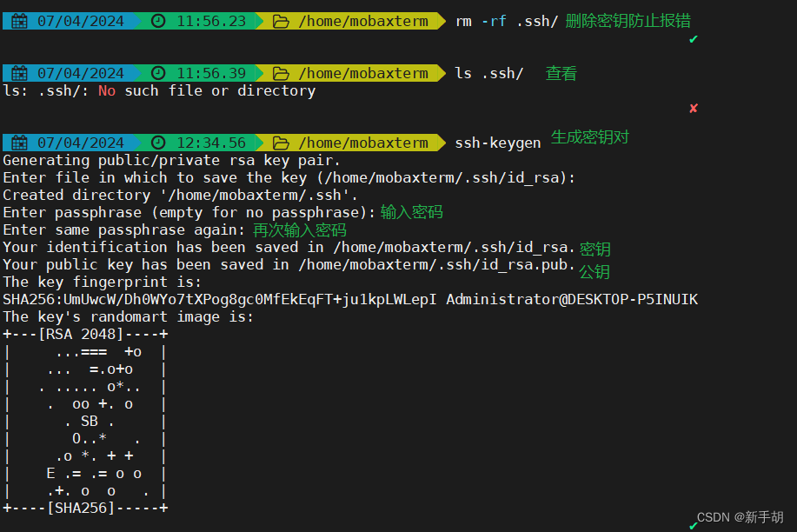Screen dimensions: 797x532
Task: Click the clock icon beside 11:56.23
Action: tap(158, 21)
